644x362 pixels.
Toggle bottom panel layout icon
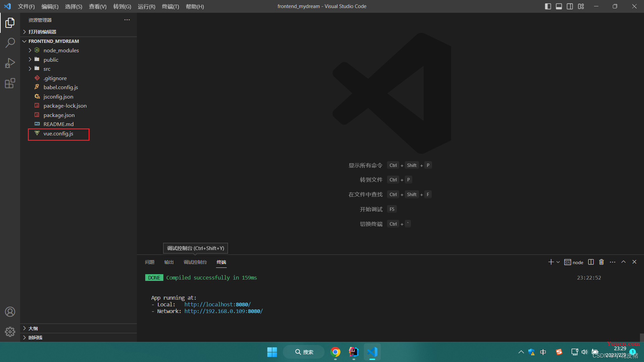[559, 6]
